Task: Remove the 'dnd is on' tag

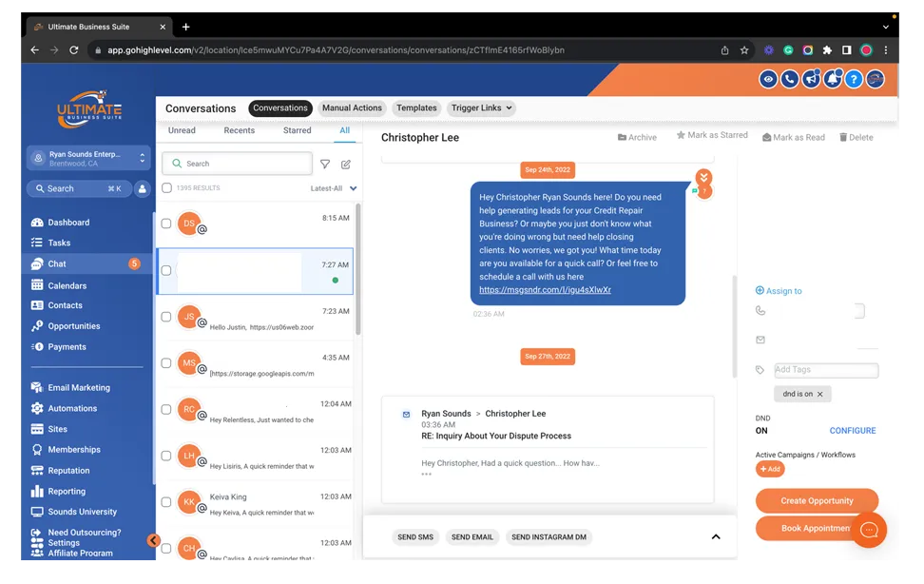Action: click(819, 394)
